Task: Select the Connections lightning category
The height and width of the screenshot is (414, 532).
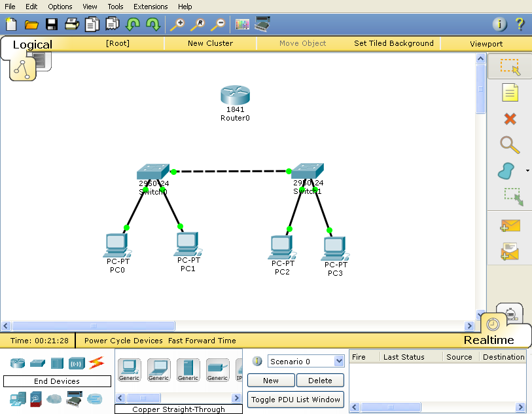Action: pyautogui.click(x=96, y=363)
